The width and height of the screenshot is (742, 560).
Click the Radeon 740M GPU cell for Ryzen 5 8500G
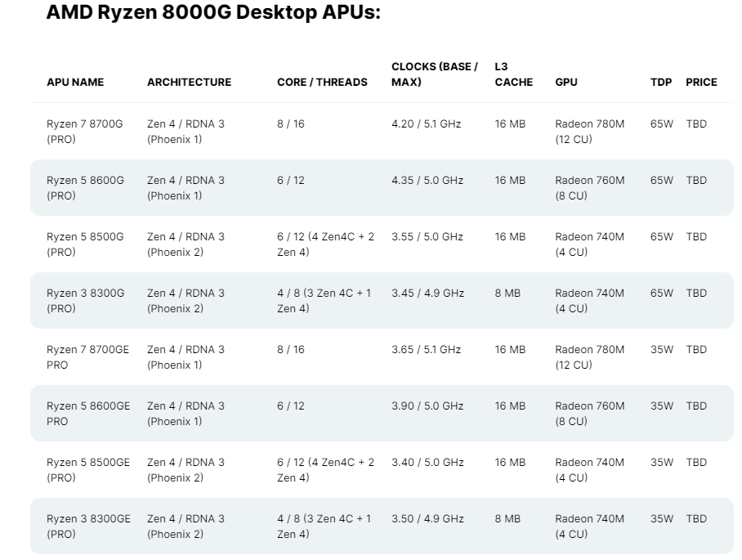(590, 244)
